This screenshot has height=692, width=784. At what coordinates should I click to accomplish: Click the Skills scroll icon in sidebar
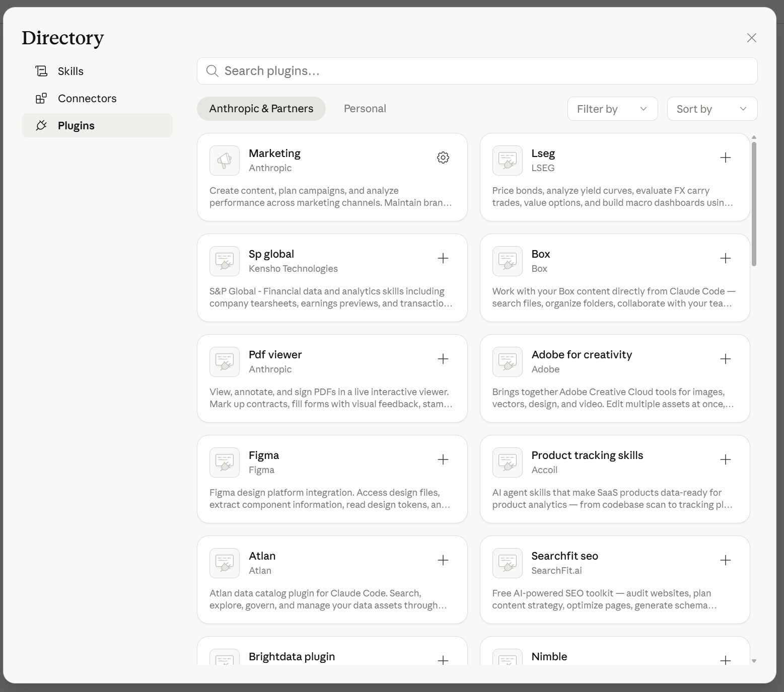coord(41,71)
